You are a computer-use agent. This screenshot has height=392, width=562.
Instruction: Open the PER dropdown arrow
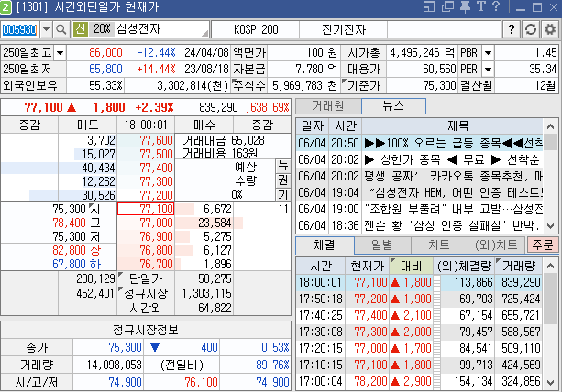point(488,69)
